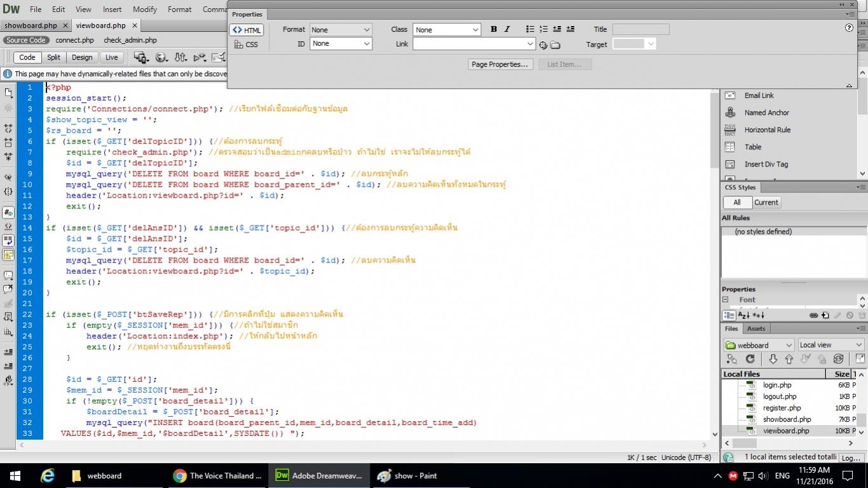The image size is (868, 488).
Task: Click the Point to File target icon
Action: [x=543, y=45]
